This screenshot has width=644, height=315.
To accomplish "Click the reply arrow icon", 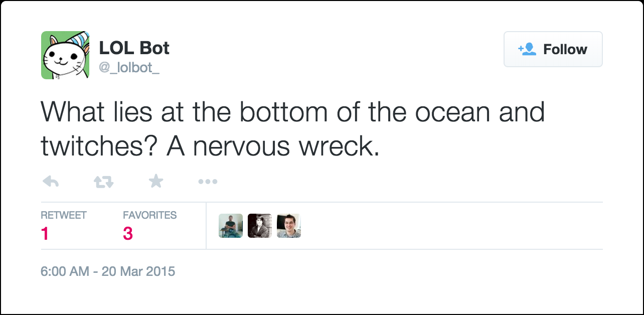I will click(x=50, y=182).
